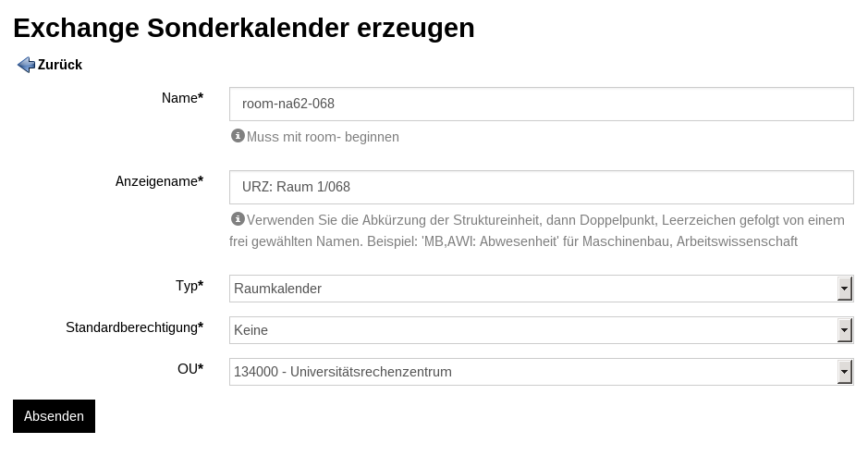Screen dimensions: 868x456
Task: Submit the form with the Absenden button
Action: click(x=55, y=416)
